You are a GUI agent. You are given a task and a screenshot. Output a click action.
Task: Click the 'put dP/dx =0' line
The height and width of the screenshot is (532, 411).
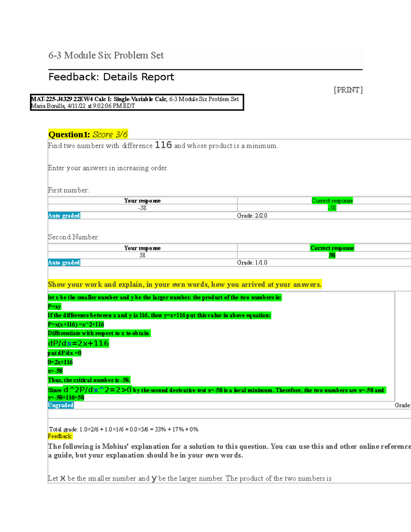64,353
